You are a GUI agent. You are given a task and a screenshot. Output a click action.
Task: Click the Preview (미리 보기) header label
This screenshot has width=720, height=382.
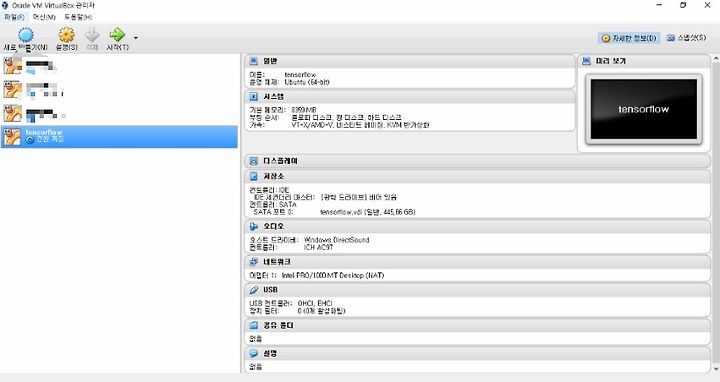coord(611,61)
